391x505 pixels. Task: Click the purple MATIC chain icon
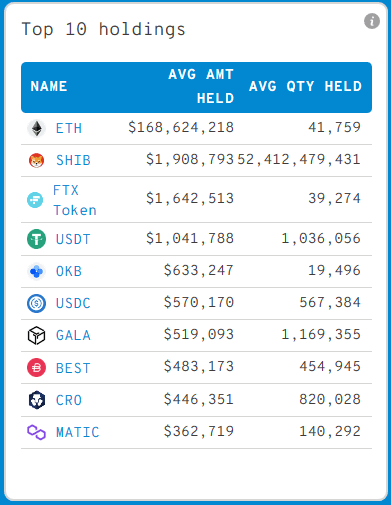(x=36, y=432)
